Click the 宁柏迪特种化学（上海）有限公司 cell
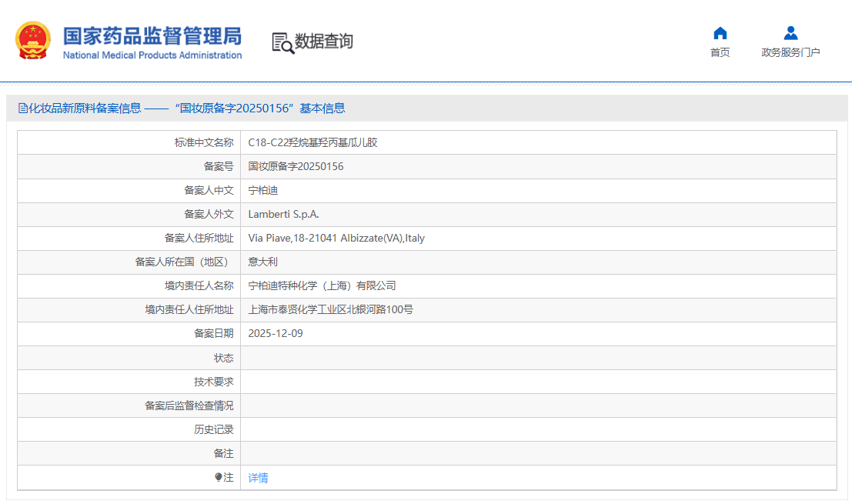The image size is (852, 504). pos(322,285)
